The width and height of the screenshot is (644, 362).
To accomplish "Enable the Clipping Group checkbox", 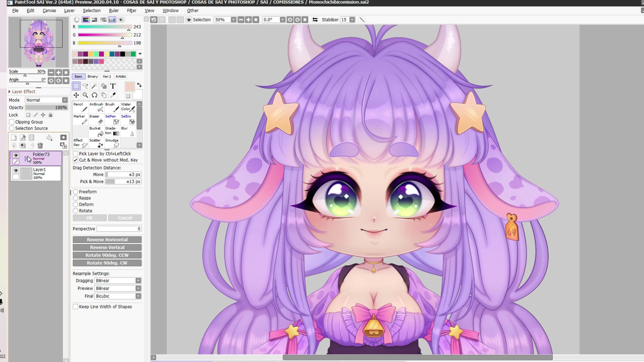I will coord(11,122).
